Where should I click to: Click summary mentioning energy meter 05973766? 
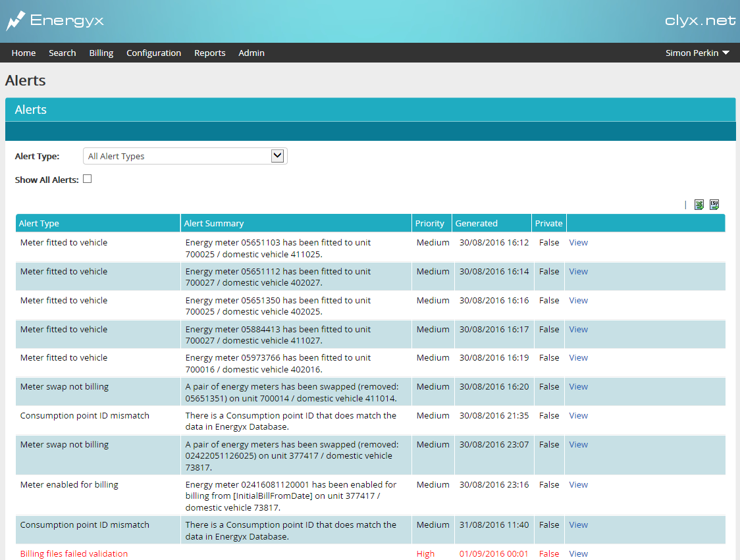click(x=278, y=363)
